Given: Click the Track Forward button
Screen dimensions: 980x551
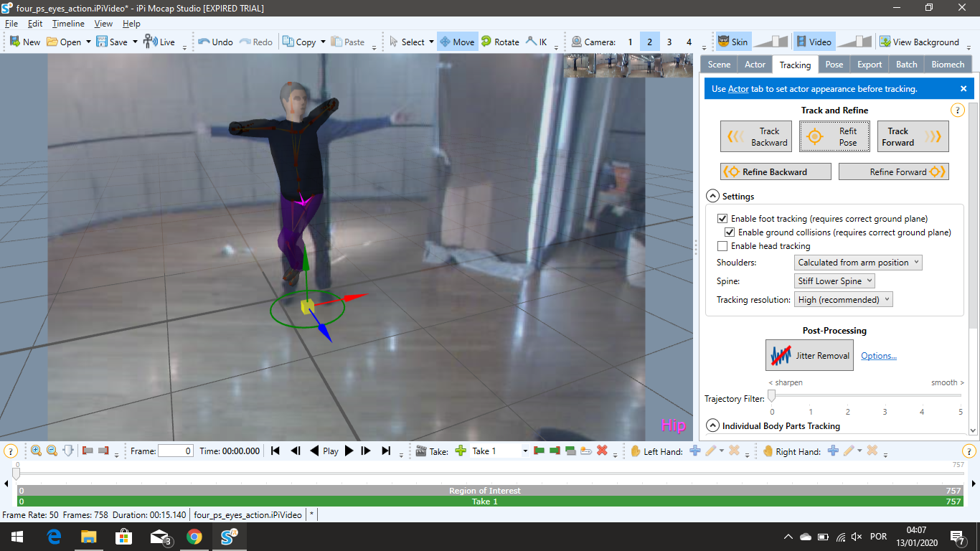Looking at the screenshot, I should click(x=913, y=136).
